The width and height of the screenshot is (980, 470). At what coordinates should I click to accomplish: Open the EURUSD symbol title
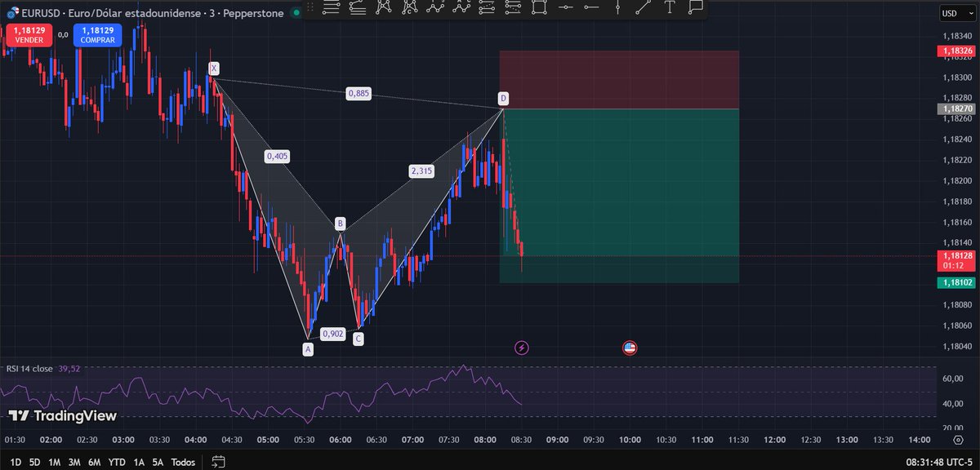pos(151,15)
